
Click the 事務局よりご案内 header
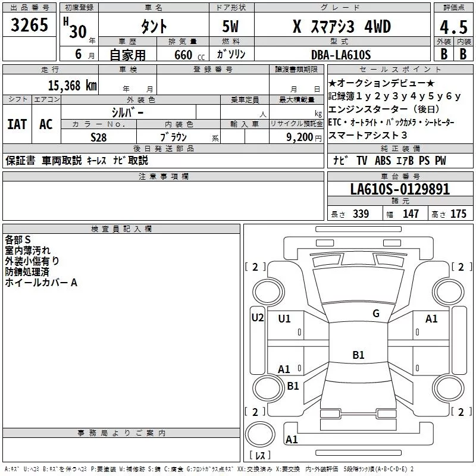121,433
